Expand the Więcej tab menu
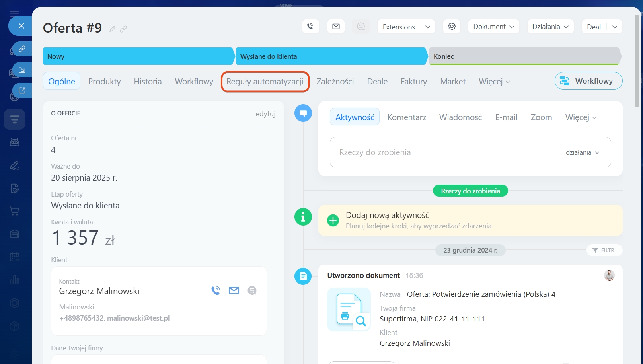Screen dimensions: 643x364 tap(494, 82)
